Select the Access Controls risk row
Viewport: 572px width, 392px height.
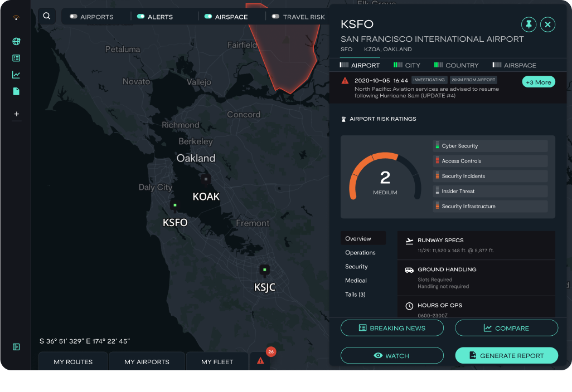coord(490,161)
